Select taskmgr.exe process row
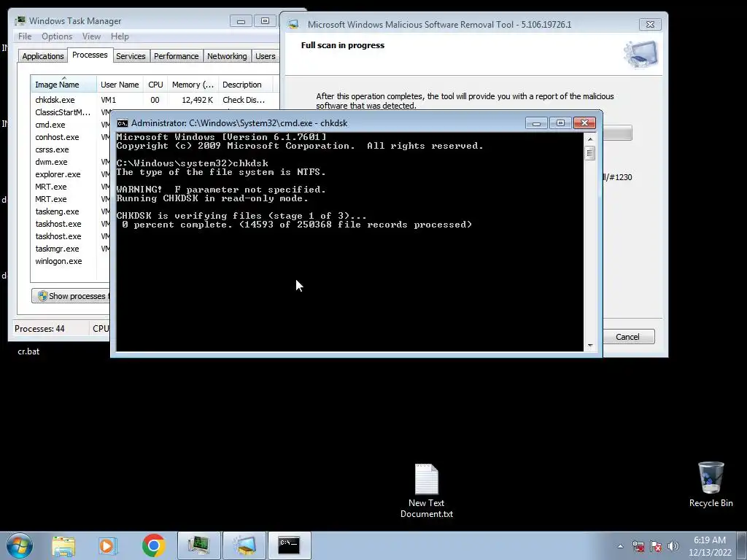 tap(71, 249)
